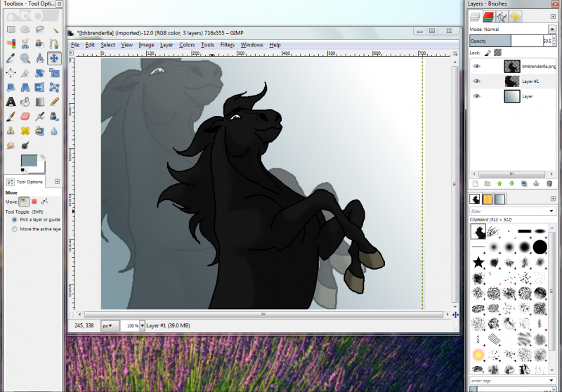Select the Ellipse Select tool
This screenshot has width=562, height=392.
pos(25,30)
